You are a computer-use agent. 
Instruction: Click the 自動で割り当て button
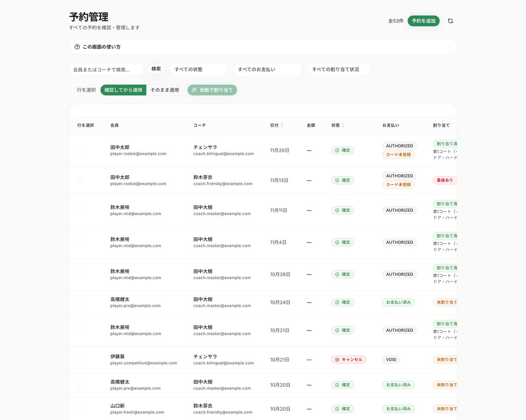coord(212,90)
